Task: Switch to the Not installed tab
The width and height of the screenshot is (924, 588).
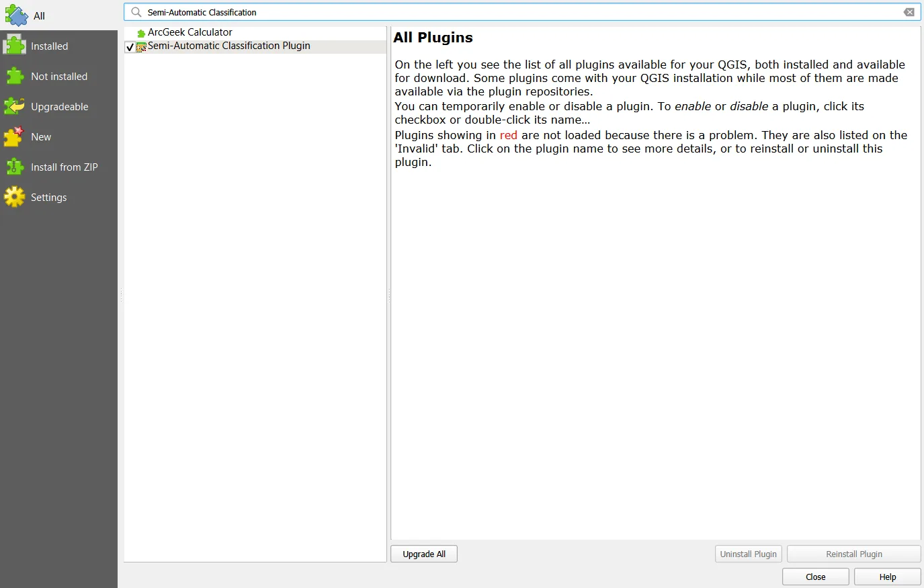Action: pos(58,76)
